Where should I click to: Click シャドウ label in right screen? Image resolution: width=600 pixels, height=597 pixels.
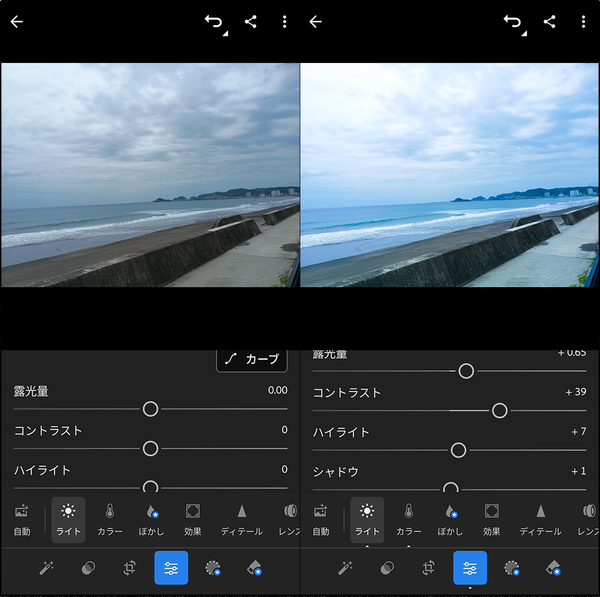pos(336,472)
